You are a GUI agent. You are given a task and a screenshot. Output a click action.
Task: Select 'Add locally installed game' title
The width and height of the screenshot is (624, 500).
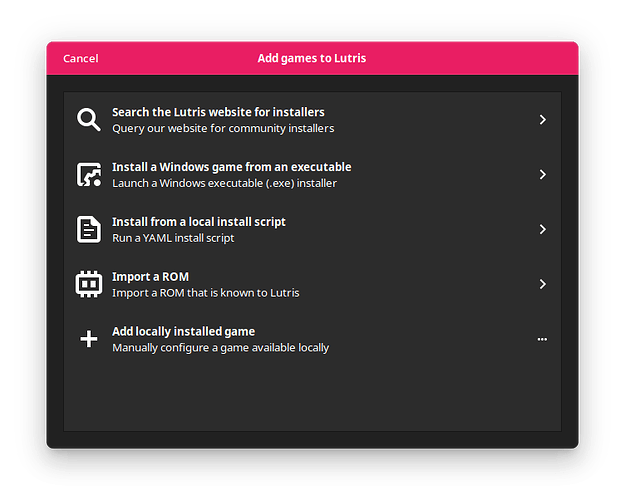click(183, 332)
